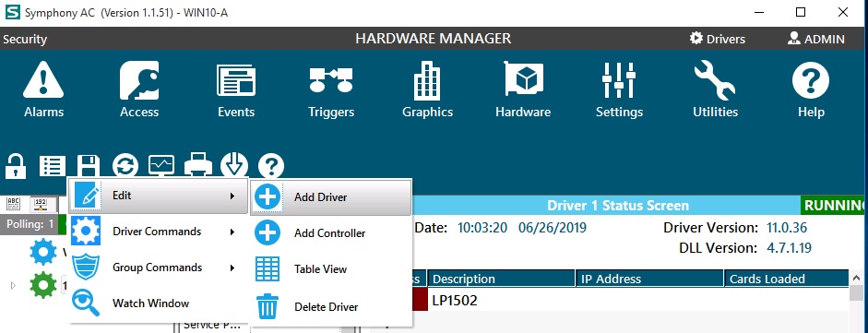Click the Service P... list entry

(212, 325)
